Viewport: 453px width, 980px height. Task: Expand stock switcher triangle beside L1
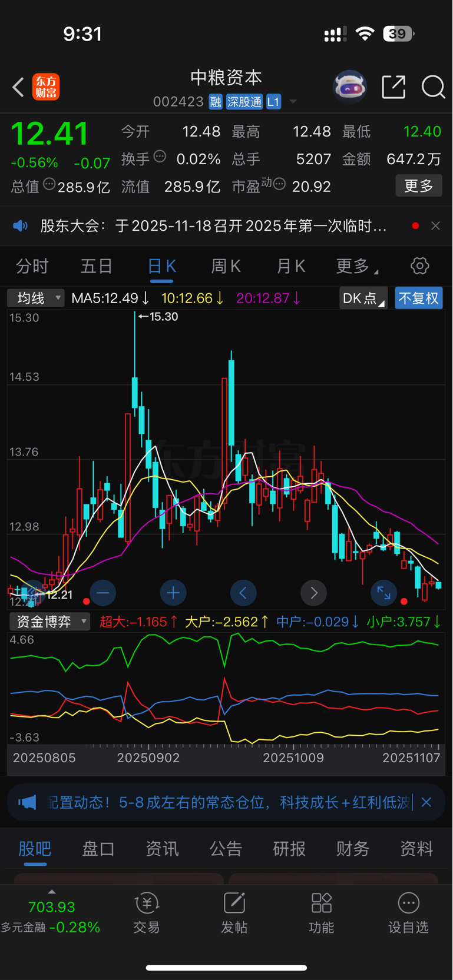[293, 102]
